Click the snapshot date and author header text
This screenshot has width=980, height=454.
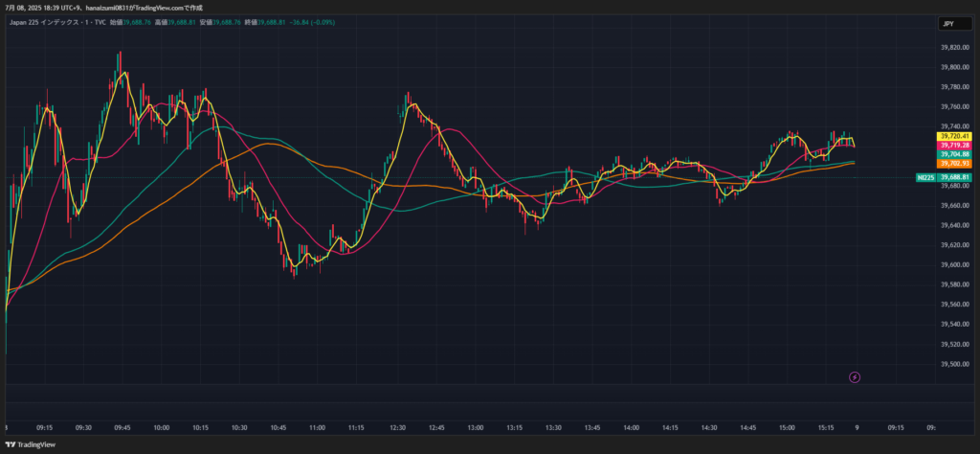[103, 8]
